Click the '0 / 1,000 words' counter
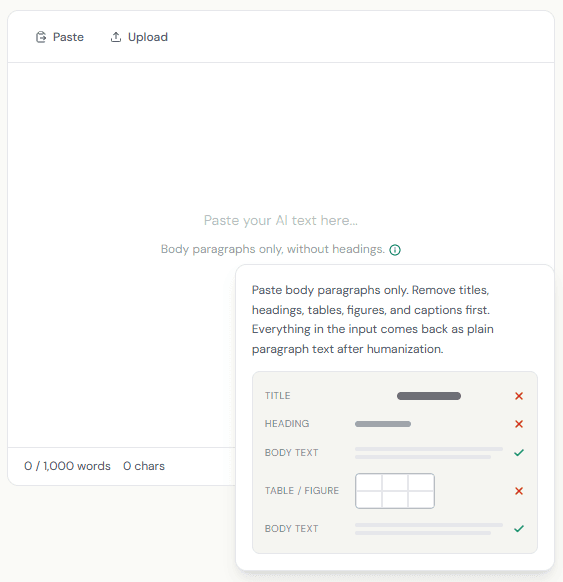Image resolution: width=563 pixels, height=582 pixels. coord(67,466)
